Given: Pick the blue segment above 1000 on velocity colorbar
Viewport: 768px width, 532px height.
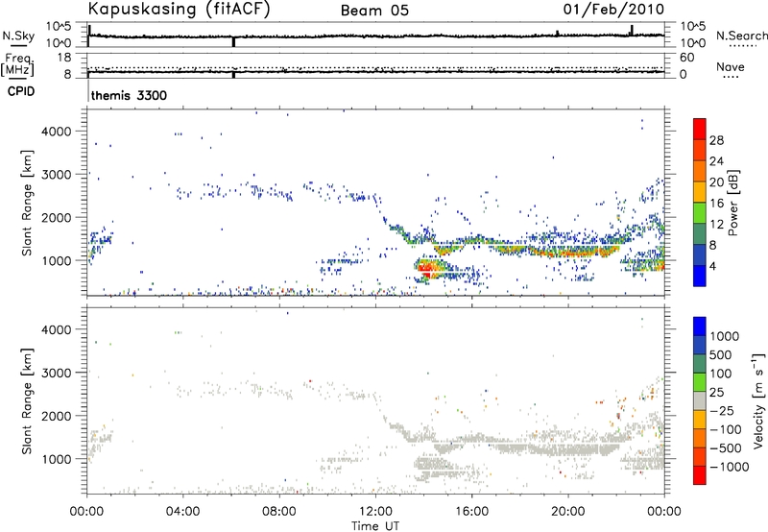Looking at the screenshot, I should [700, 326].
